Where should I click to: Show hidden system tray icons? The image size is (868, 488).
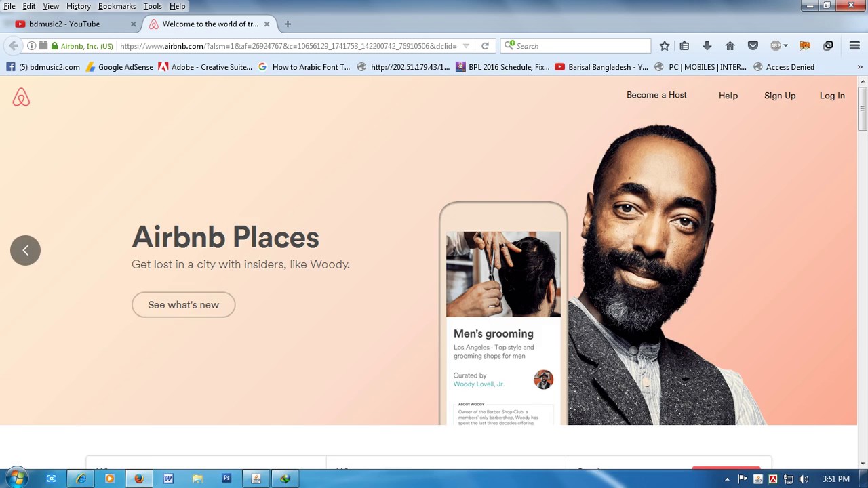click(727, 479)
